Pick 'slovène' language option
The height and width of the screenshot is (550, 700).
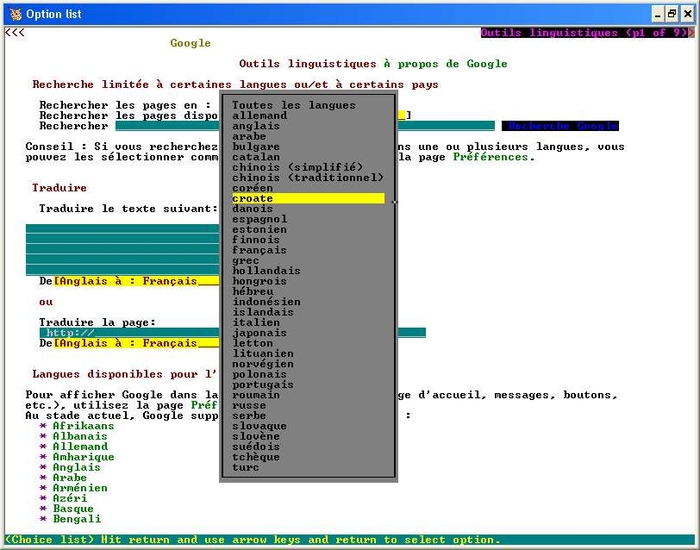256,437
